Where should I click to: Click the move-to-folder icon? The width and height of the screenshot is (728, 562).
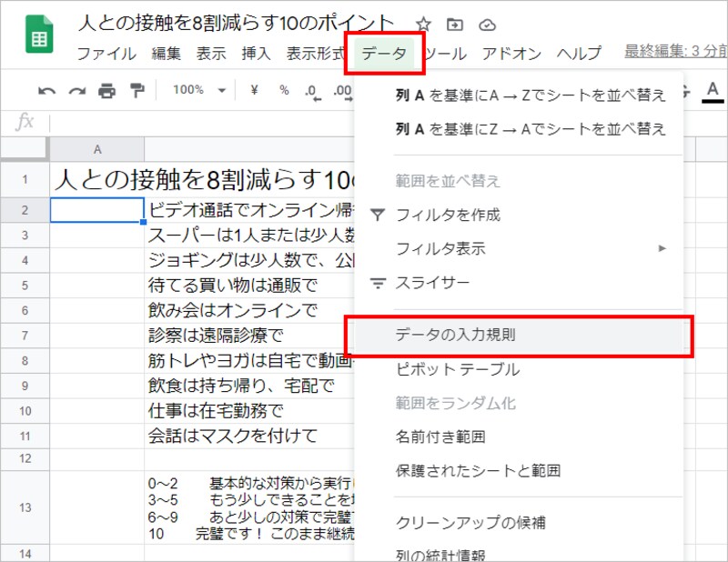pos(456,26)
